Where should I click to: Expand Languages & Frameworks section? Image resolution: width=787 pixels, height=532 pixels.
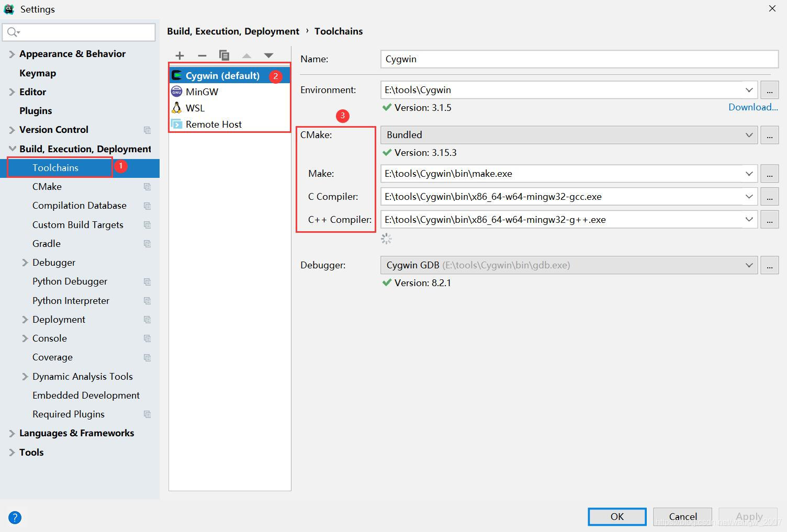[x=12, y=433]
